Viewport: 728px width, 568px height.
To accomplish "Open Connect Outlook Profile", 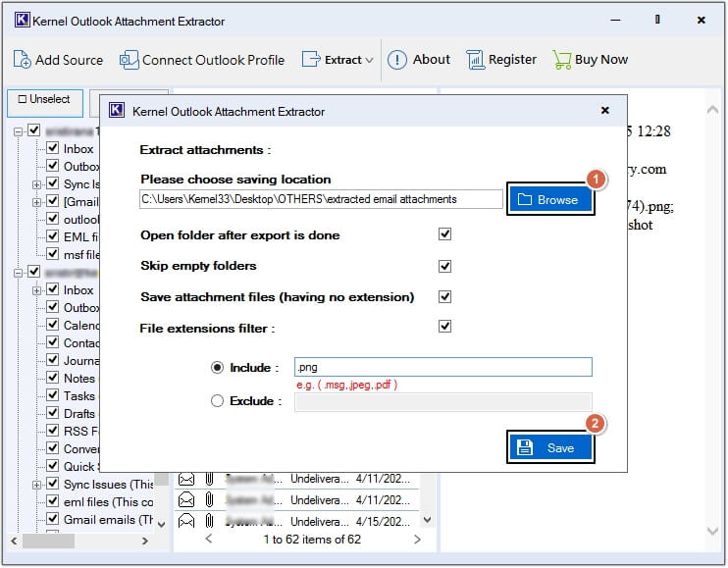I will [201, 60].
